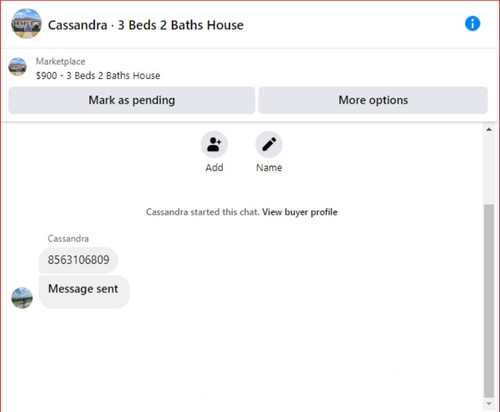Click the Name label under the pencil icon
The height and width of the screenshot is (412, 500).
click(x=269, y=167)
